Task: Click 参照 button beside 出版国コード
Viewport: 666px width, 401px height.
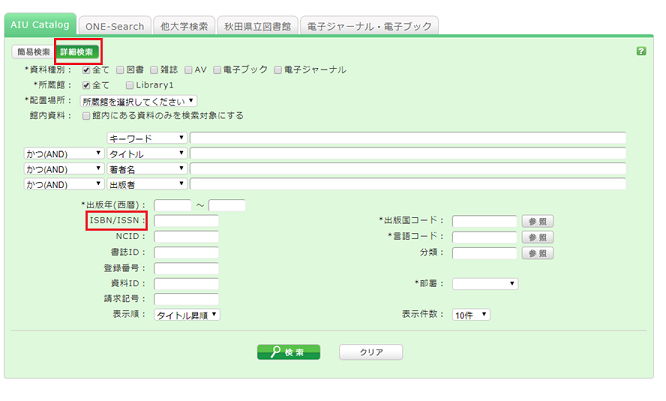Action: (538, 221)
